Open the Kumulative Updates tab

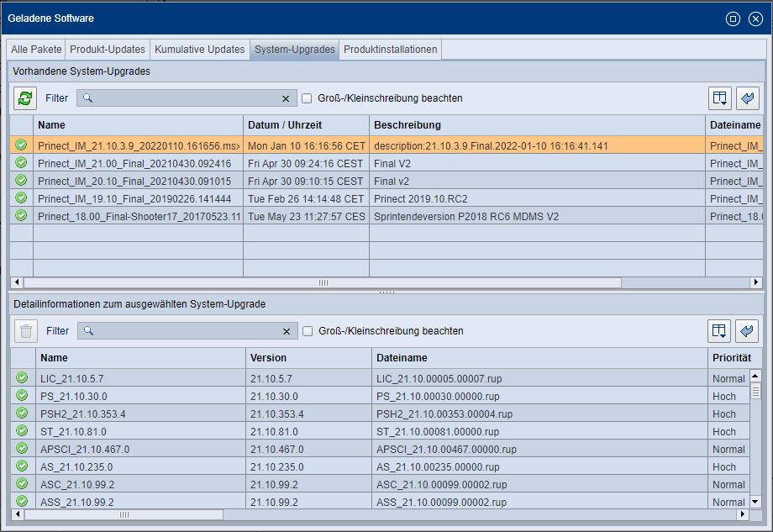click(x=200, y=50)
